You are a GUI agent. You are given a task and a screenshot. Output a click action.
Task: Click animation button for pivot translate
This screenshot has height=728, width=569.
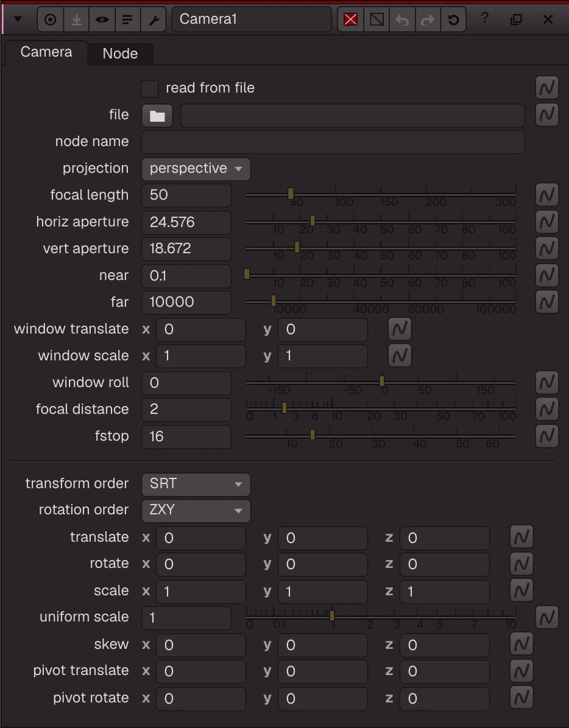[x=521, y=671]
